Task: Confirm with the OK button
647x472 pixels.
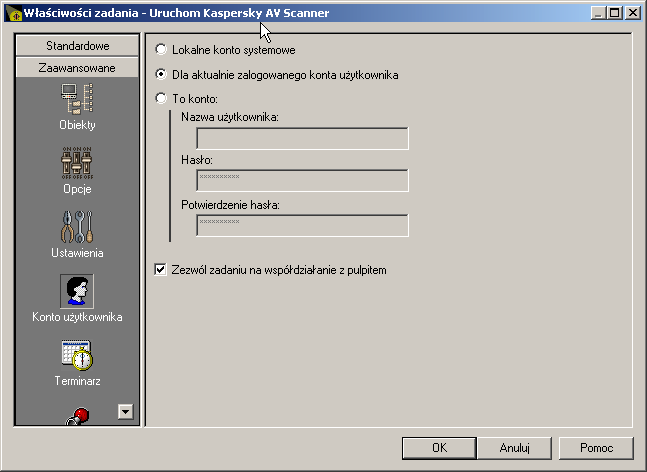Action: (x=439, y=448)
